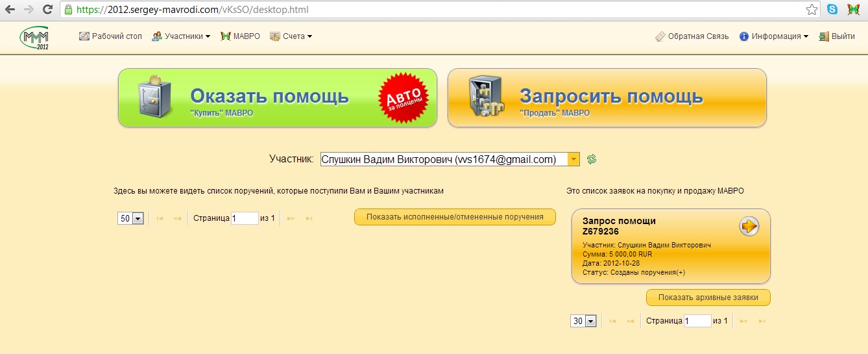Go to next page of requests list
The height and width of the screenshot is (354, 868).
[x=744, y=321]
